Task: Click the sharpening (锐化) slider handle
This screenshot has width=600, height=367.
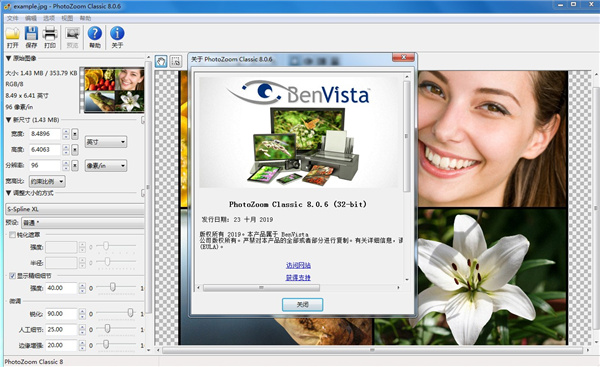Action: coord(130,313)
